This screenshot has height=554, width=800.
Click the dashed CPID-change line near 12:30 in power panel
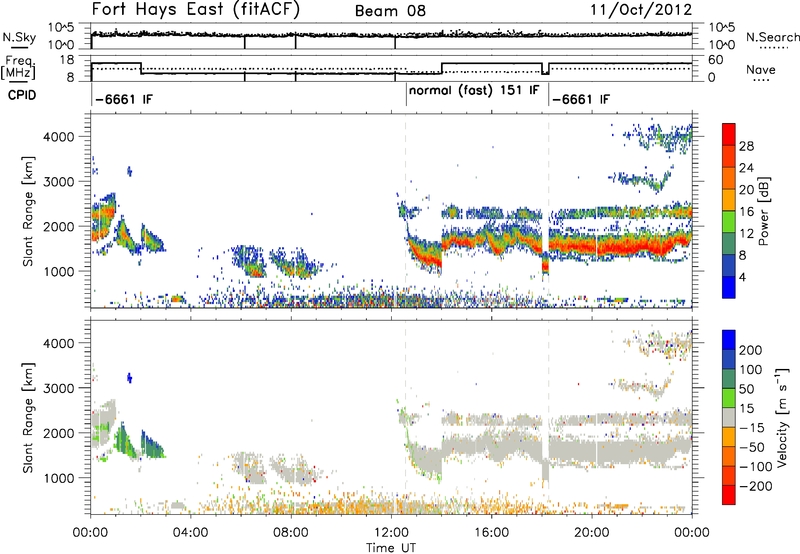(x=406, y=211)
